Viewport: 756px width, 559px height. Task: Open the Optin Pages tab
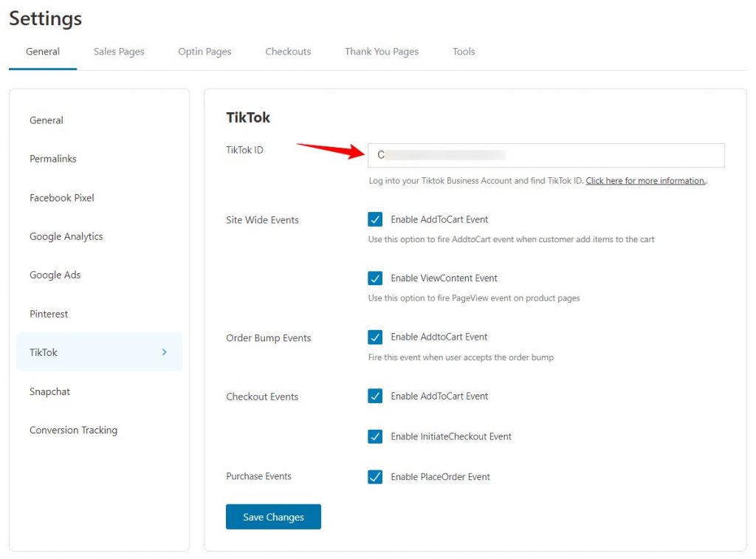[x=205, y=52]
